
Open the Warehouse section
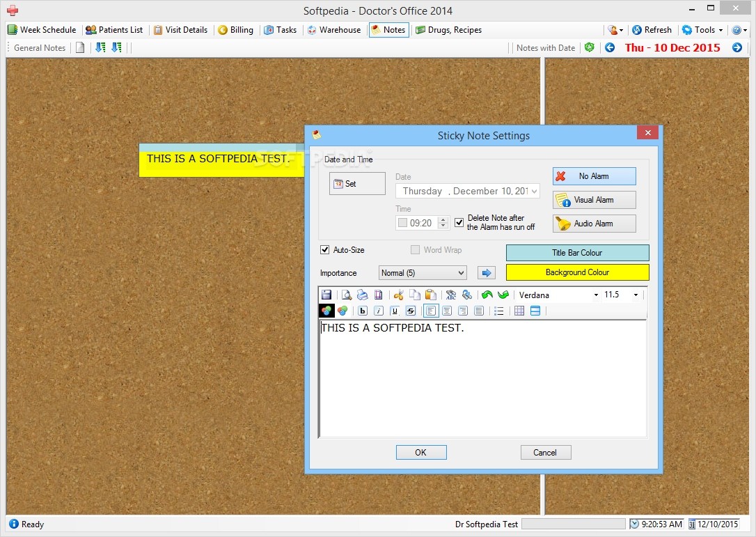point(334,30)
